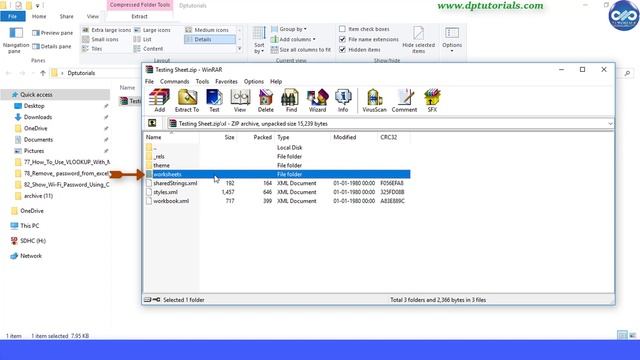Select the worksheets folder row
Screen dimensions: 640x360
278,174
